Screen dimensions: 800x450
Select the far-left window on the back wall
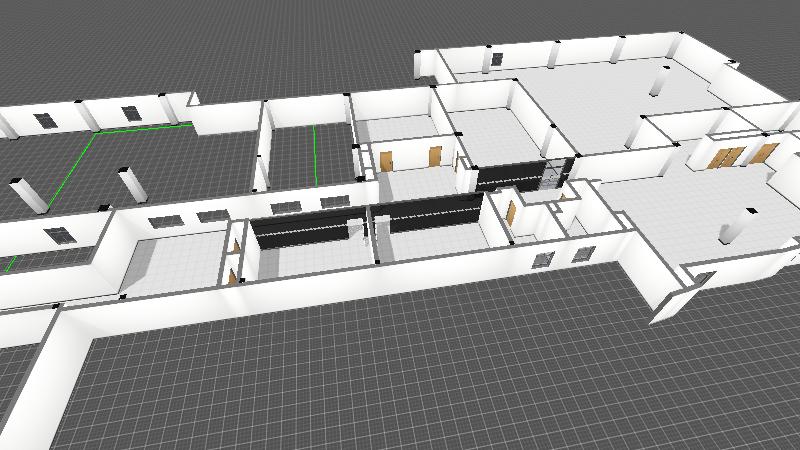tap(45, 120)
